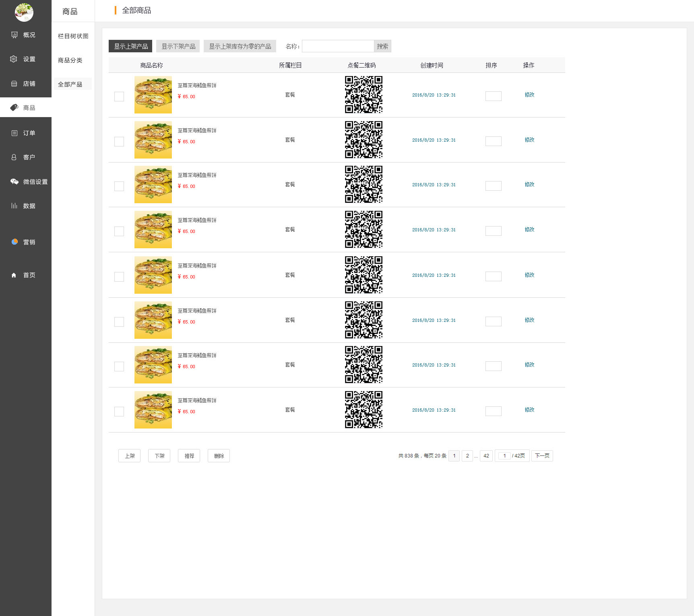The image size is (694, 616).
Task: Click the 店铺 store icon
Action: (14, 84)
